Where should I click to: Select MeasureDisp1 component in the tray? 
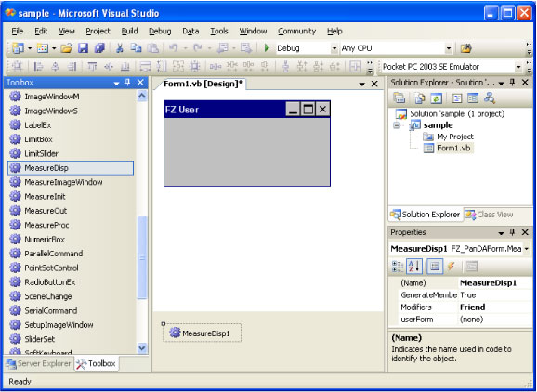(x=202, y=333)
